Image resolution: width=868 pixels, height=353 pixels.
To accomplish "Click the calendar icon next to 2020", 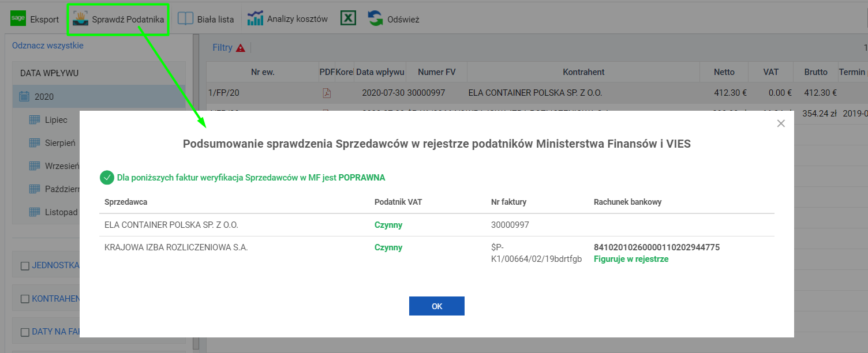I will pos(24,97).
